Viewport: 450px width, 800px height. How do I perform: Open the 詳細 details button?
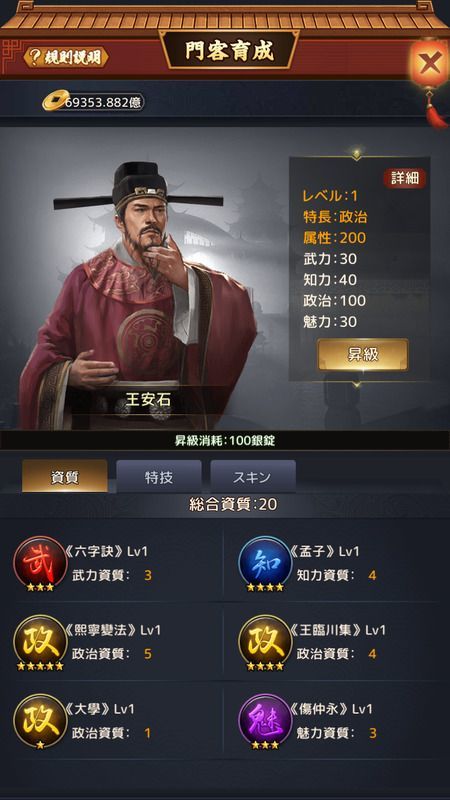coord(405,179)
